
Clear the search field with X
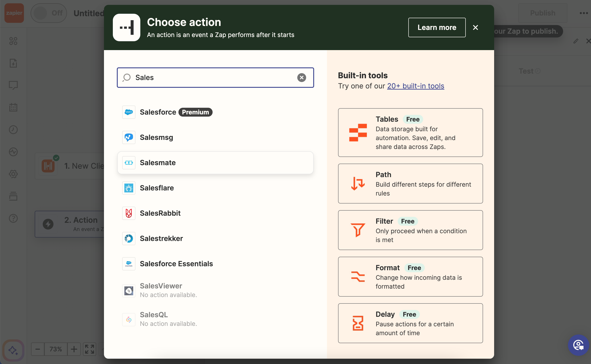[x=301, y=78]
